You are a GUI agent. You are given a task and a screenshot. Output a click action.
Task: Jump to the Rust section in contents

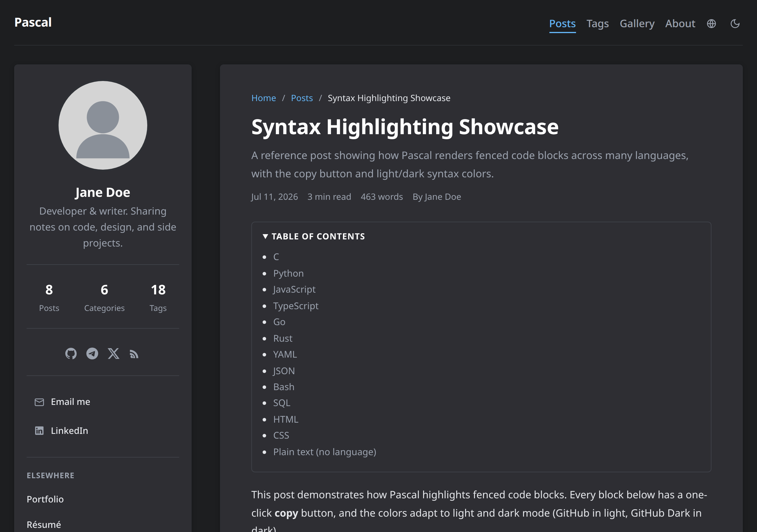[x=283, y=338]
